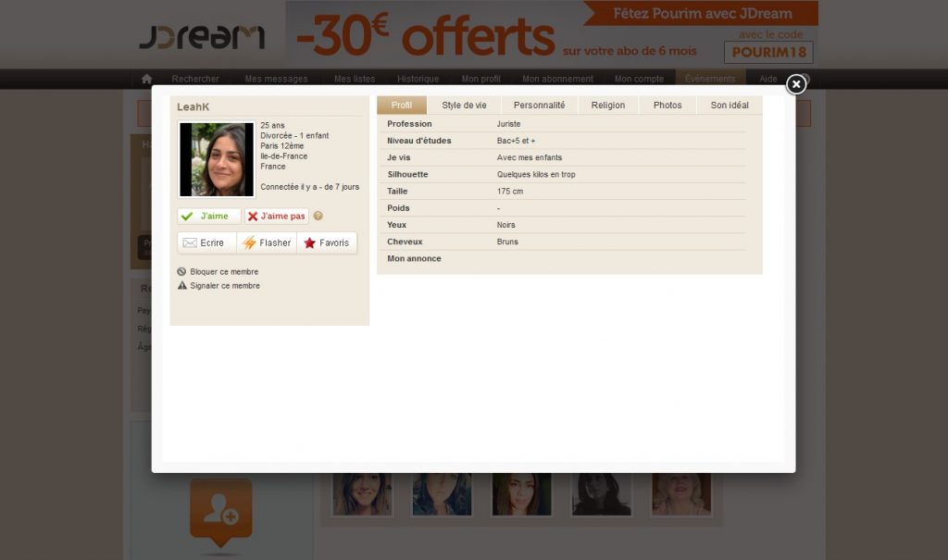Select the Son idéal tab

(730, 106)
